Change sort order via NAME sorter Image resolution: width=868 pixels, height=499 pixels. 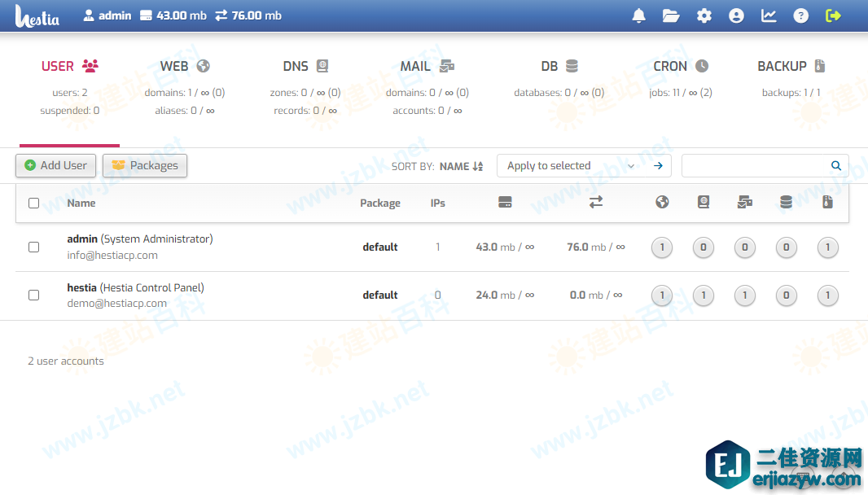coord(461,166)
